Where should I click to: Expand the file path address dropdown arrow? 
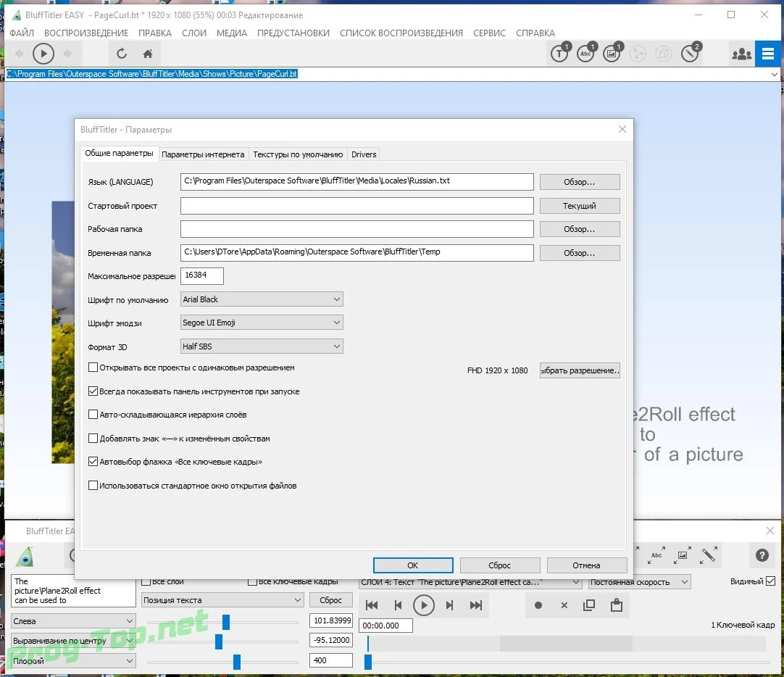774,74
